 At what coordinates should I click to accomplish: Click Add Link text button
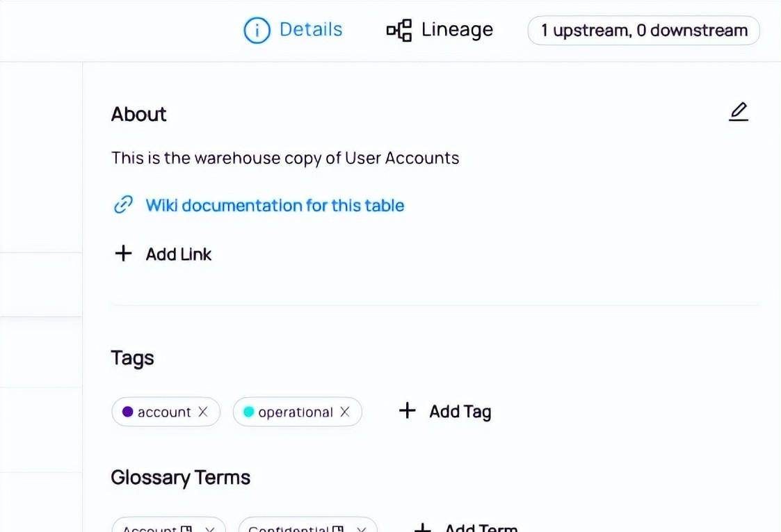(x=178, y=254)
